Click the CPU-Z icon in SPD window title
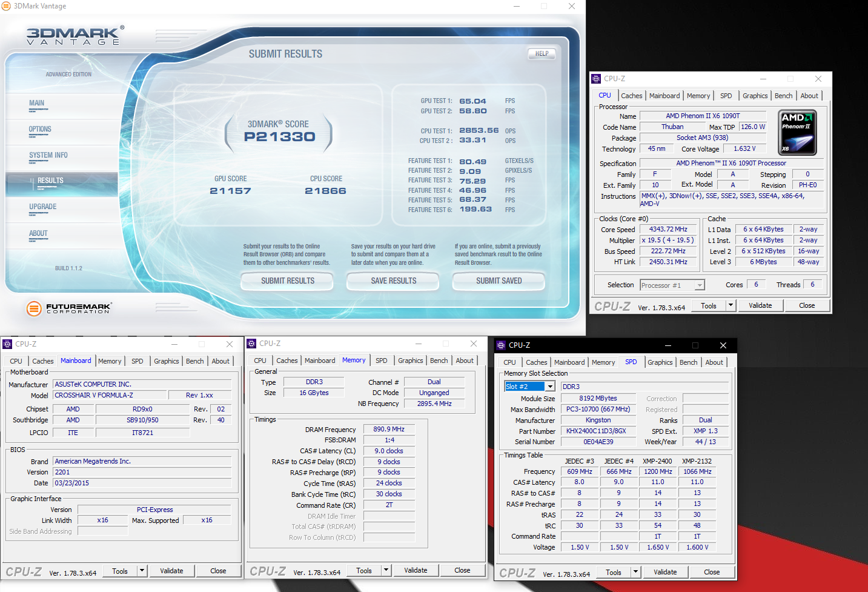868x592 pixels. (x=501, y=345)
